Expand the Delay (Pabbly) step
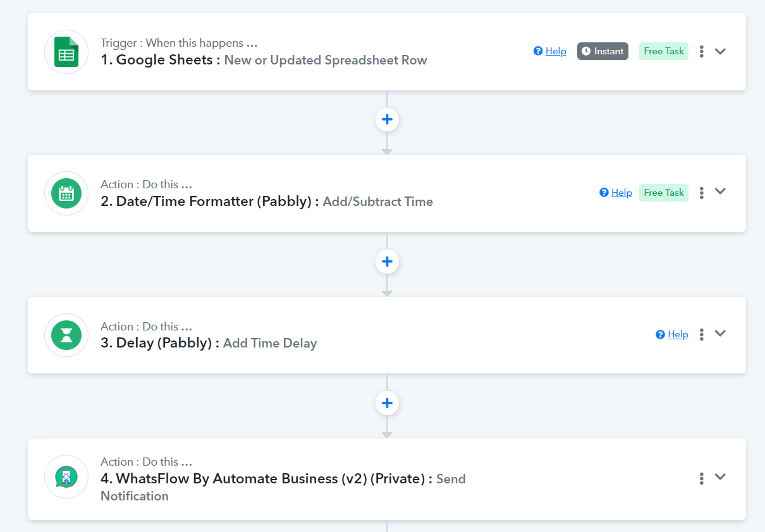Screen dimensions: 765x532 coord(720,334)
